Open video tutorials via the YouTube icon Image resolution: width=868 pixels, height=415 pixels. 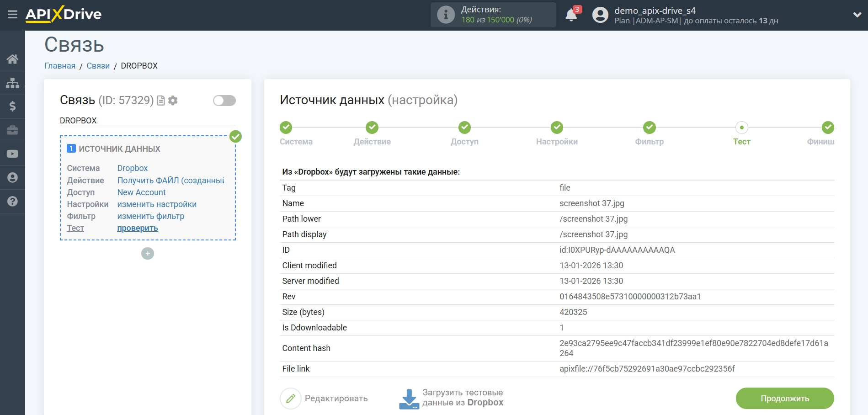coord(12,154)
